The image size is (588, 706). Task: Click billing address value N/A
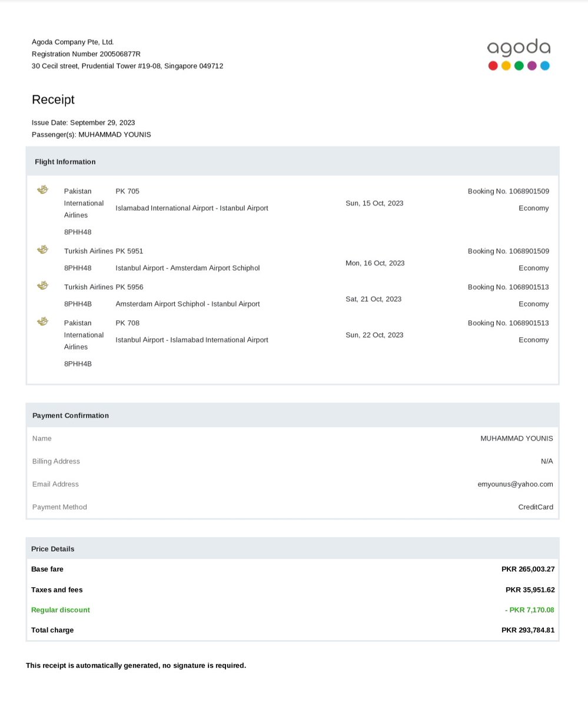[x=547, y=461]
